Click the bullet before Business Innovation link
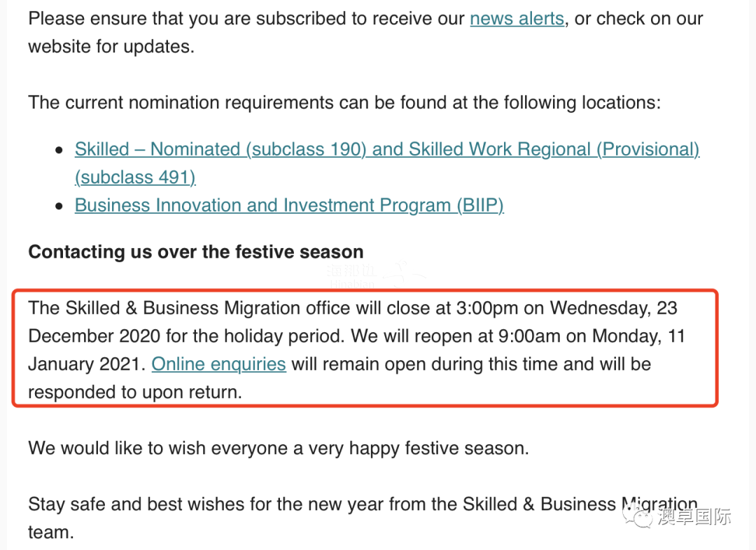The height and width of the screenshot is (550, 756). tap(60, 206)
